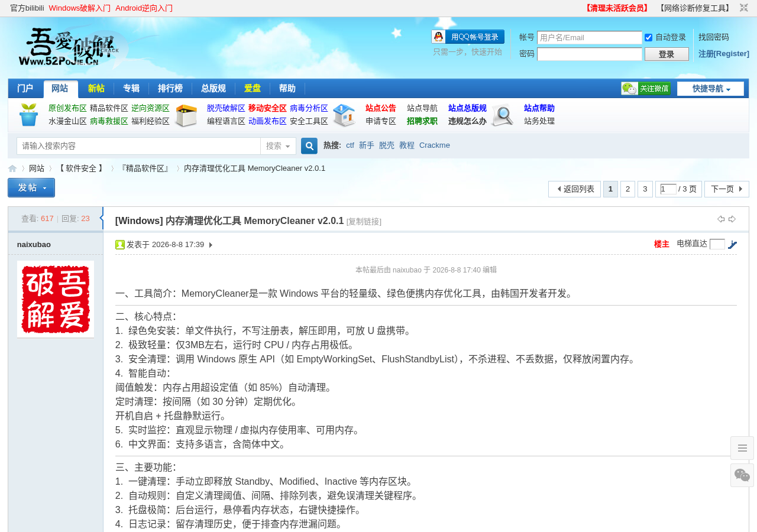Toggle the auto login checkbox
The width and height of the screenshot is (757, 532).
click(x=648, y=37)
